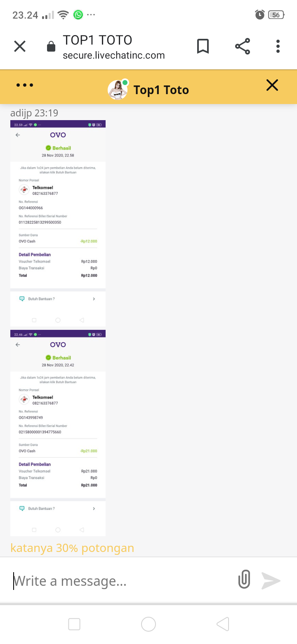Tap the secure.livechatinc.com URL text
297x644 pixels.
point(114,55)
